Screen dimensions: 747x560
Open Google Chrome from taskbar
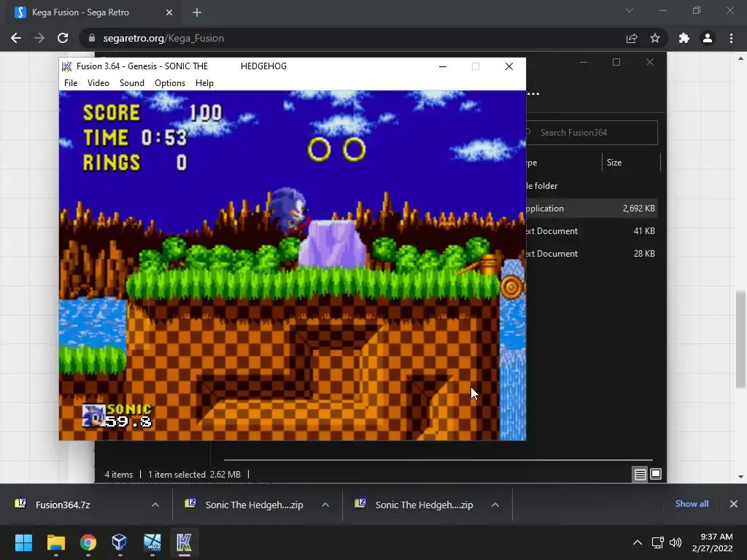point(88,542)
